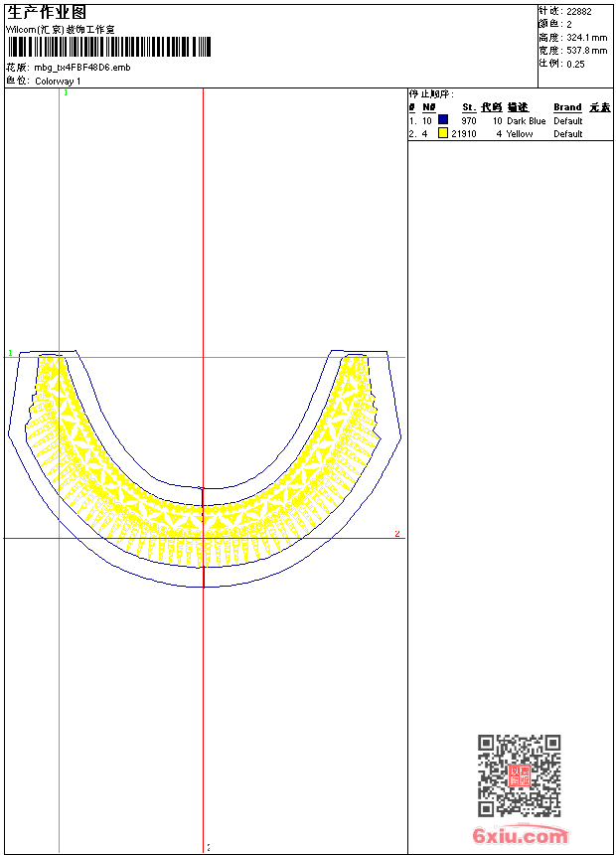The height and width of the screenshot is (855, 616).
Task: Select the Dark Blue stop sequence row
Action: pos(497,121)
